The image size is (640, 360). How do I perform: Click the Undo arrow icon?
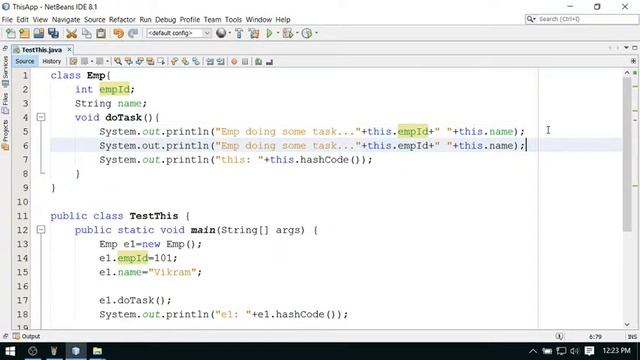(x=118, y=33)
